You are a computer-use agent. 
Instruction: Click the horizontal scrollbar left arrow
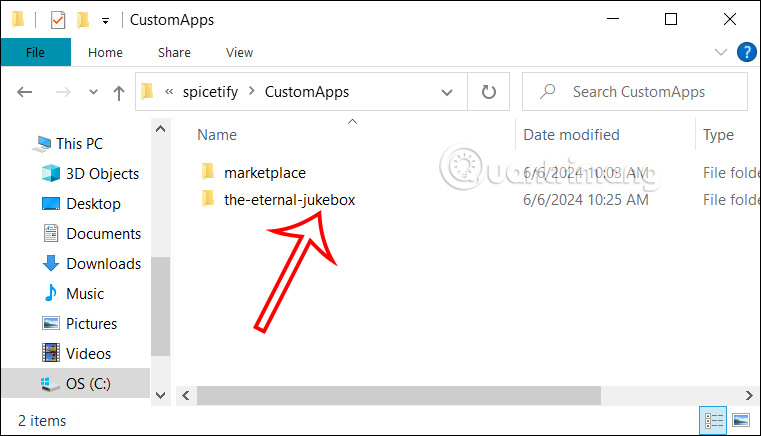point(186,396)
